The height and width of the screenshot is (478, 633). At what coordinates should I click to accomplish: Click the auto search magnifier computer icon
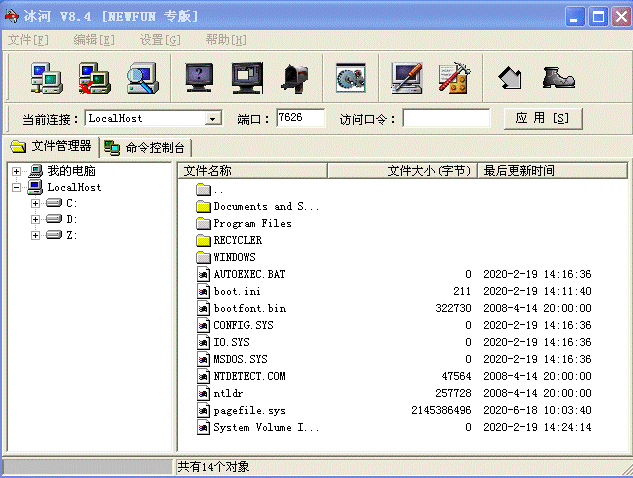(143, 78)
